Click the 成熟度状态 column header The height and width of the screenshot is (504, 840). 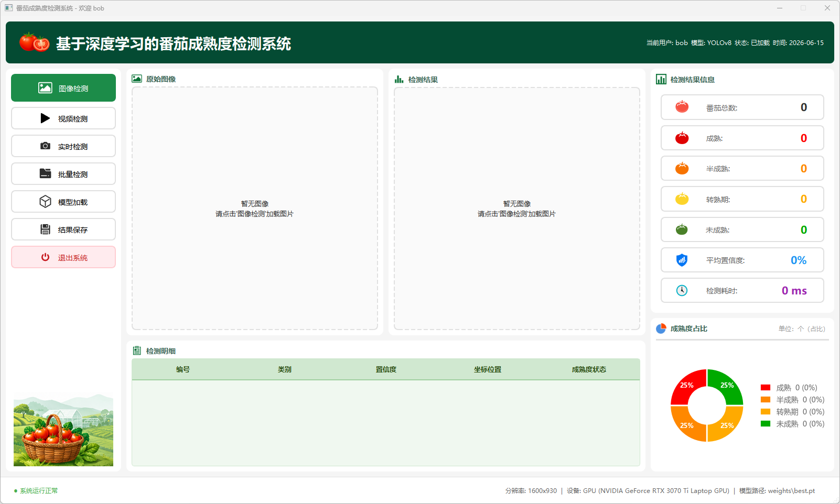(x=589, y=369)
